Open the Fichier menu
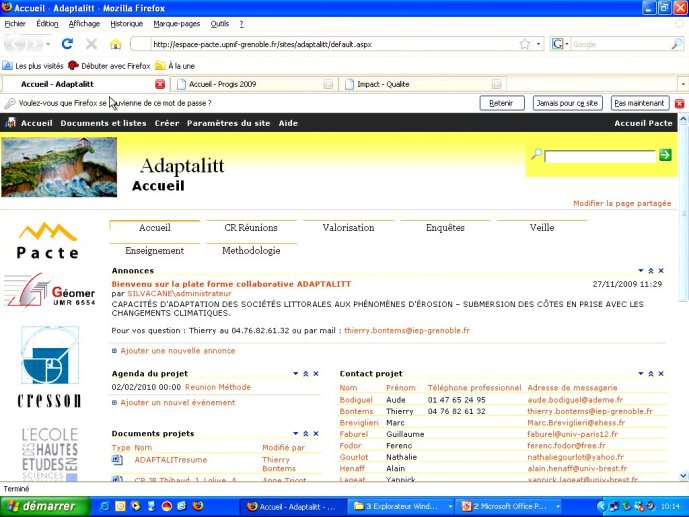689x517 pixels. pyautogui.click(x=15, y=24)
